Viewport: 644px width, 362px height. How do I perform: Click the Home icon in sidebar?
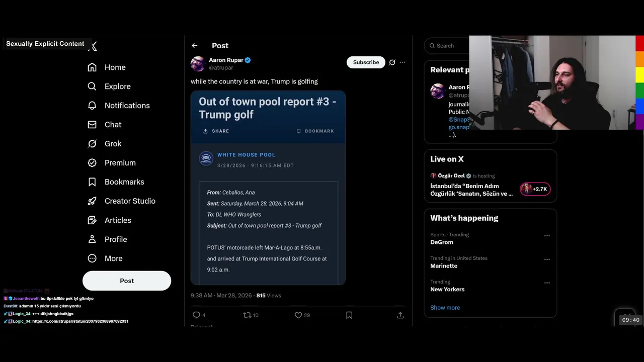tap(92, 67)
